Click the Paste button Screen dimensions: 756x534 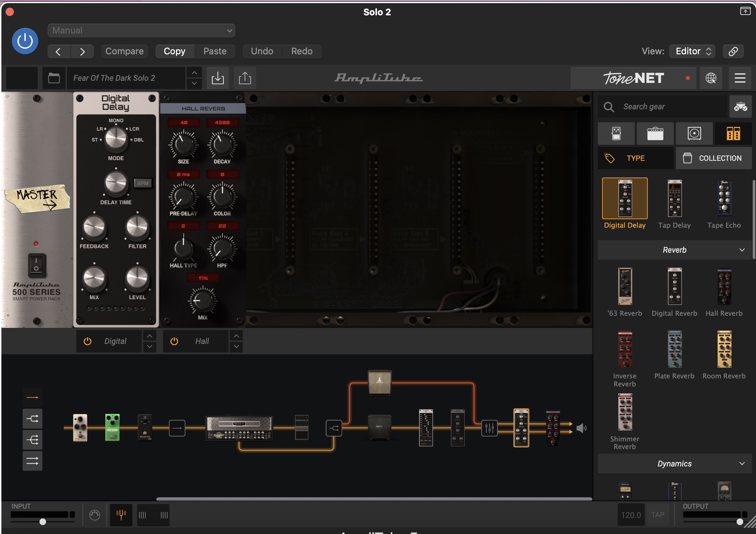[215, 51]
